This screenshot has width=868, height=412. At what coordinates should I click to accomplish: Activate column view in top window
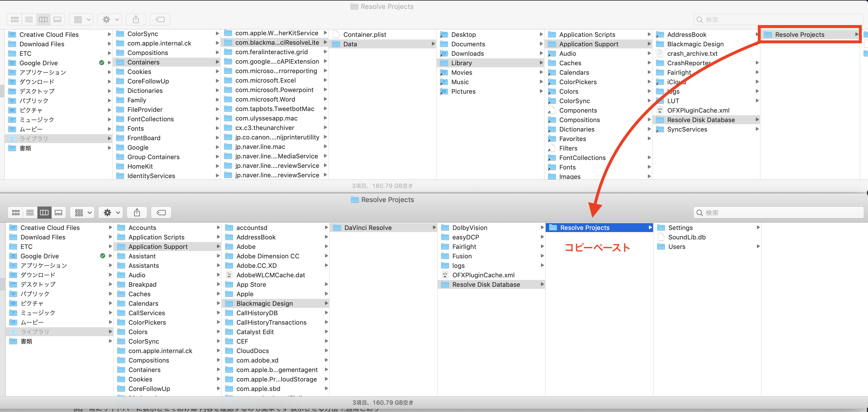pyautogui.click(x=43, y=19)
